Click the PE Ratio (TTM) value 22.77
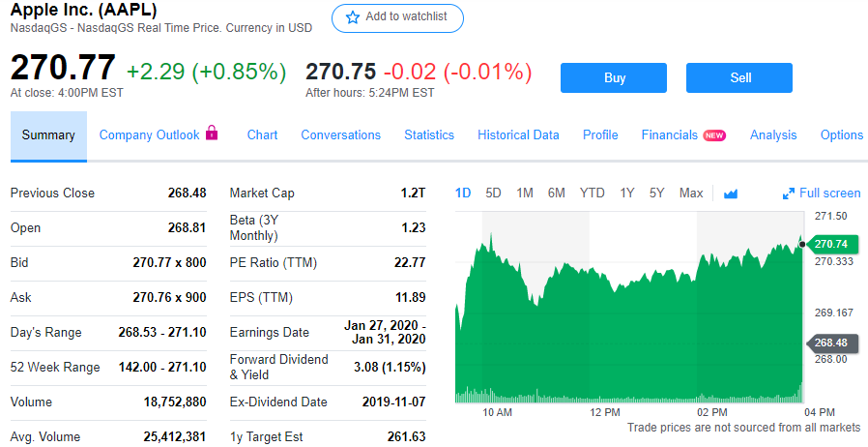 tap(410, 263)
